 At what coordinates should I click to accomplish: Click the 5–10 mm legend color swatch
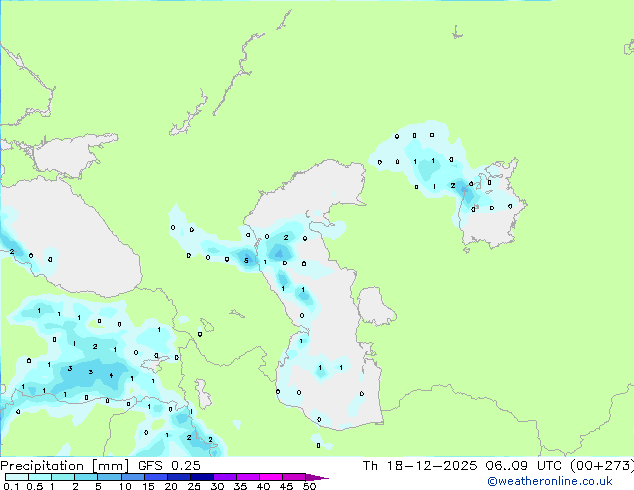(x=109, y=477)
